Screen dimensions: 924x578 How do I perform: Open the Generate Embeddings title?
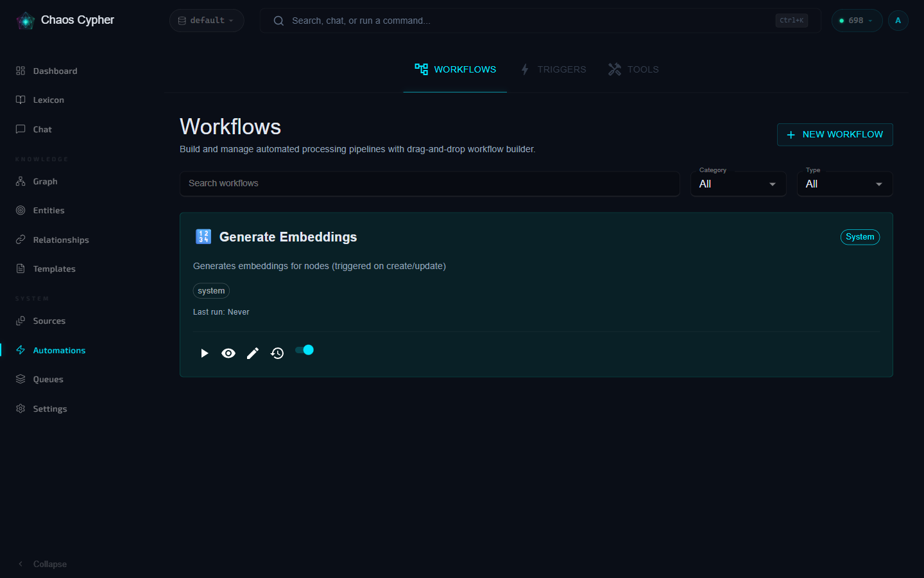288,237
